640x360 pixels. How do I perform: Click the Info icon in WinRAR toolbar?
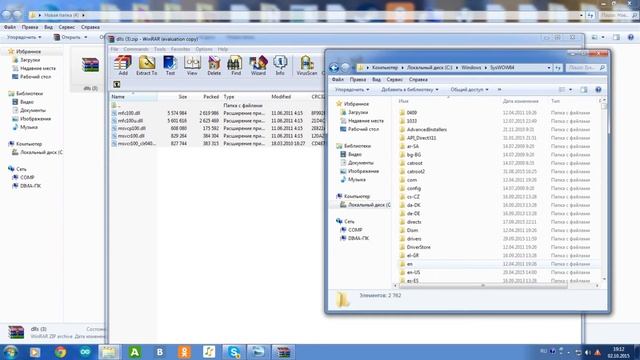pos(280,65)
